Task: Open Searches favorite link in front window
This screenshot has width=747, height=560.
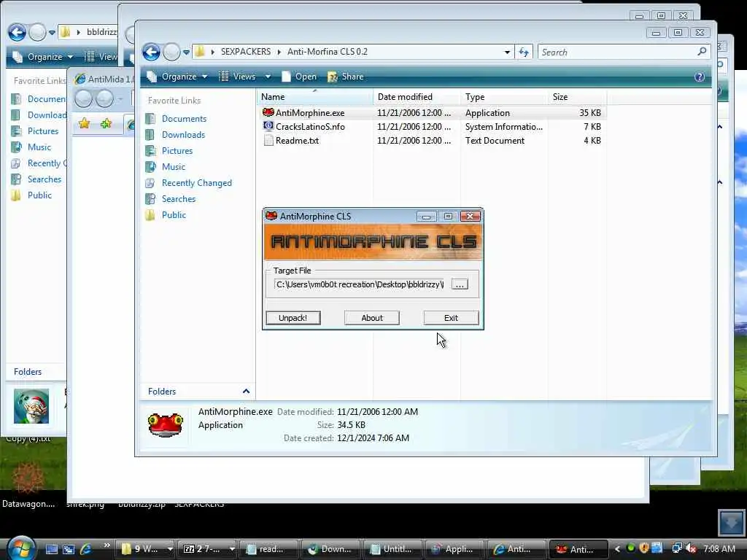Action: pos(178,198)
